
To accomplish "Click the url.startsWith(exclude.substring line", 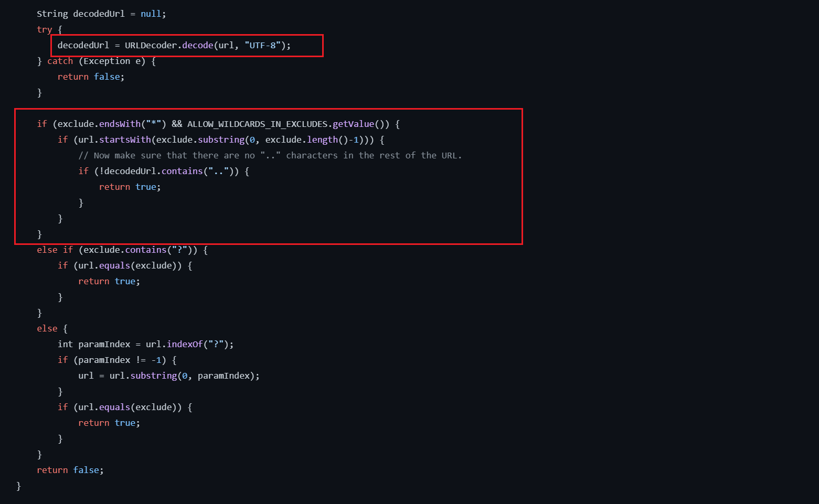I will pyautogui.click(x=221, y=140).
